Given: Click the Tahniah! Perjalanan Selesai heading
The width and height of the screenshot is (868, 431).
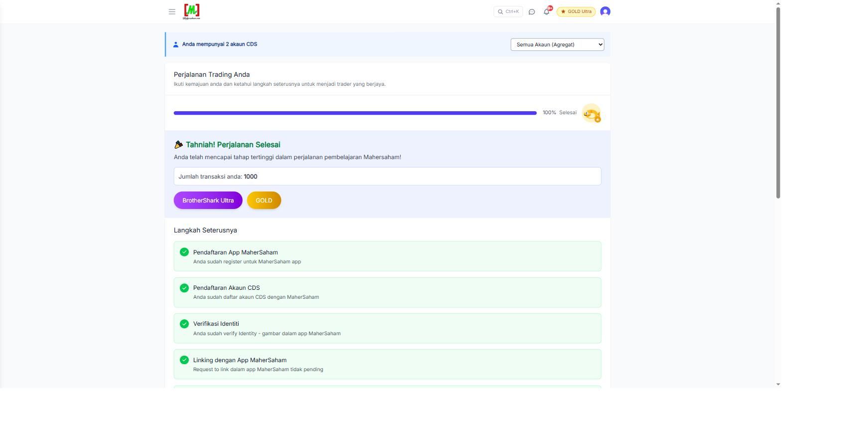Looking at the screenshot, I should click(x=233, y=145).
